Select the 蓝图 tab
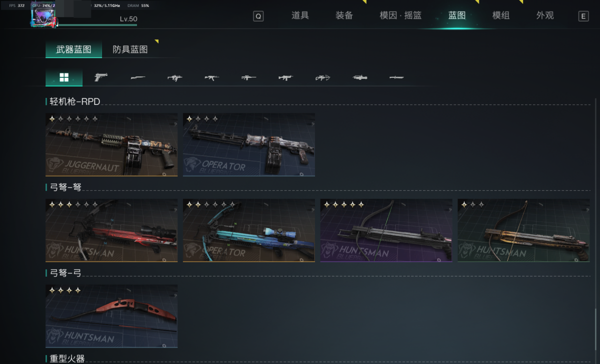600x364 pixels. (x=457, y=15)
